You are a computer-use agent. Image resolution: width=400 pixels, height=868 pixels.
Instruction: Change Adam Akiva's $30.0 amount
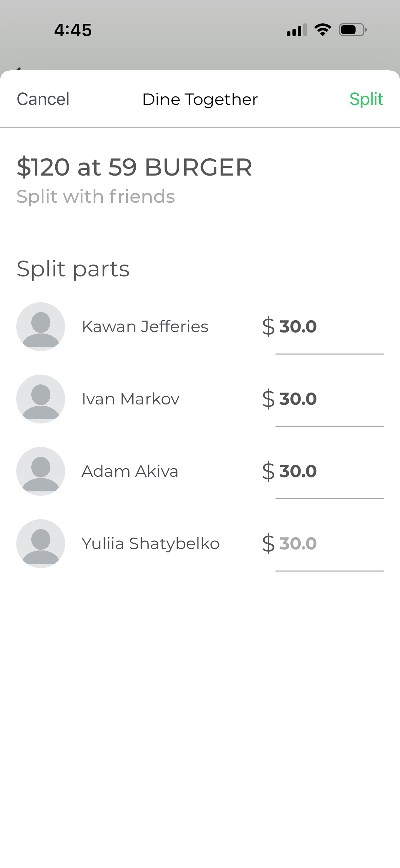(329, 471)
